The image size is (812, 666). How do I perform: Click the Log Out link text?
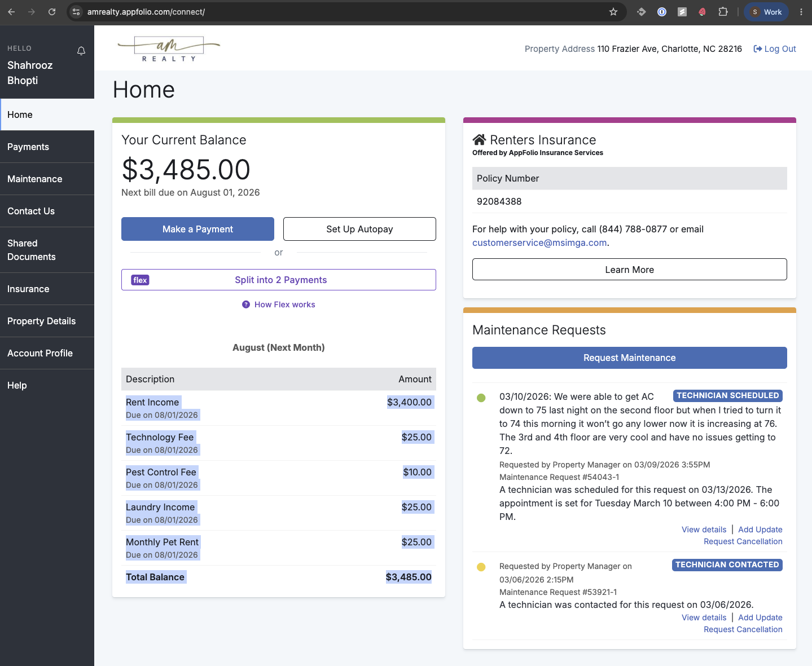click(780, 49)
